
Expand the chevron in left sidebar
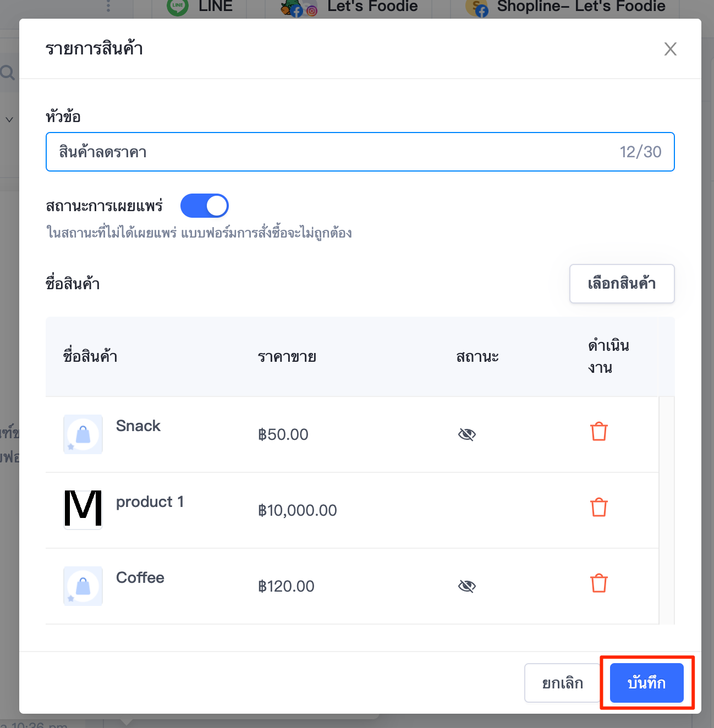click(9, 119)
